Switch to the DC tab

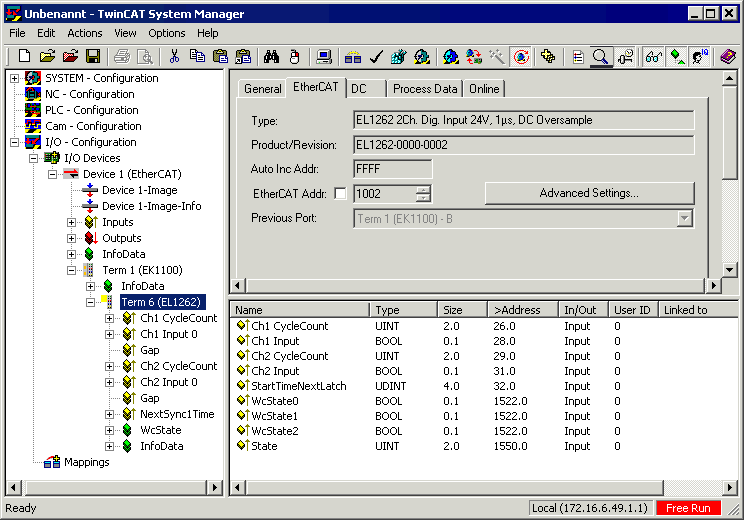[x=366, y=89]
